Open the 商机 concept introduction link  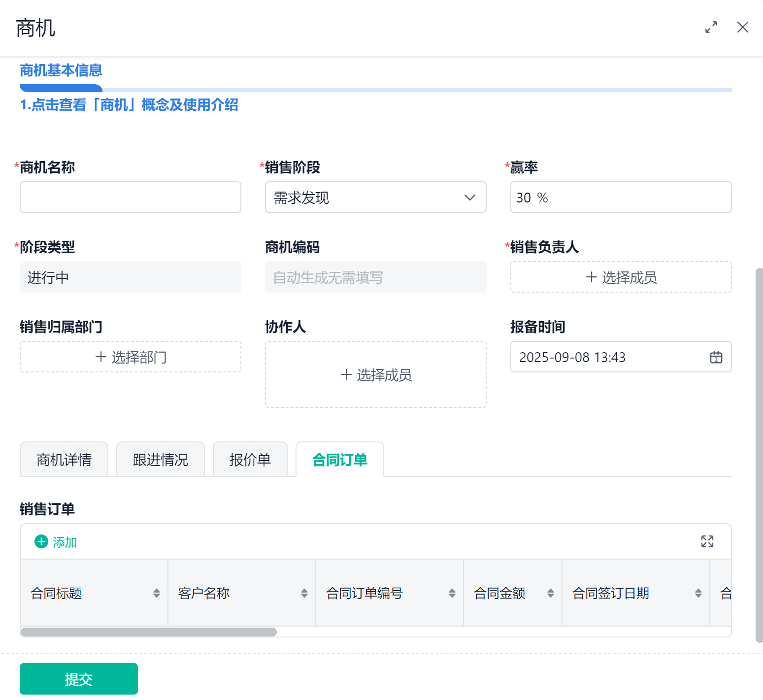pos(129,104)
